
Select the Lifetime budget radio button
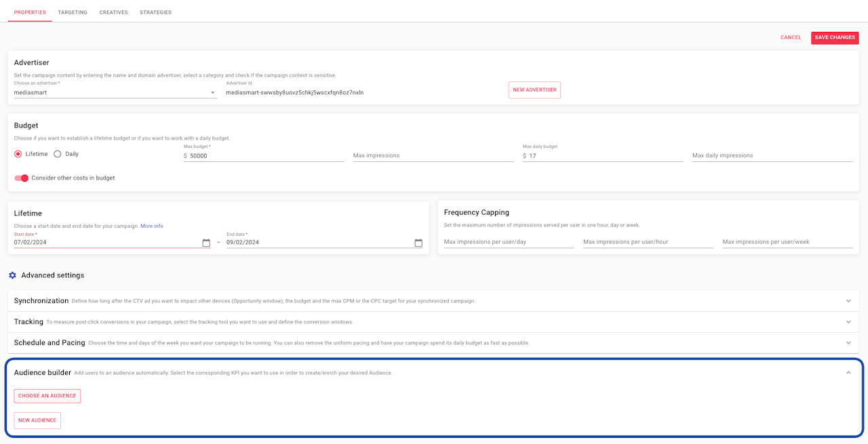pos(18,154)
